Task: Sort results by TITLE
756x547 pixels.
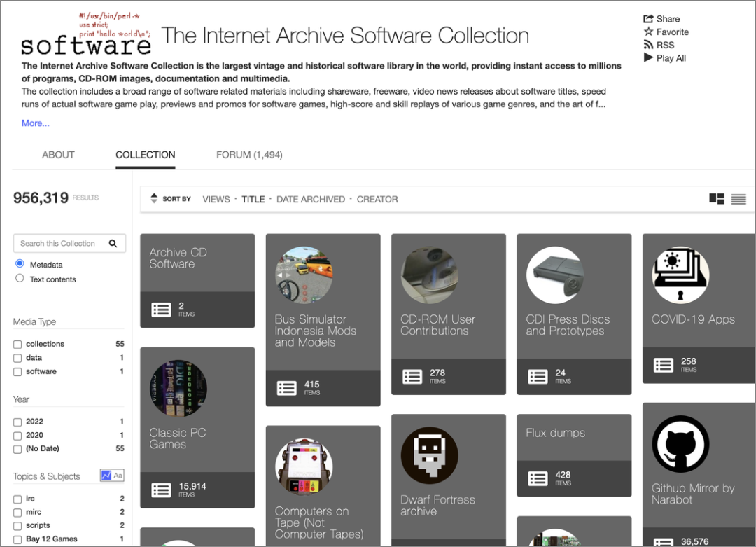Action: coord(253,199)
